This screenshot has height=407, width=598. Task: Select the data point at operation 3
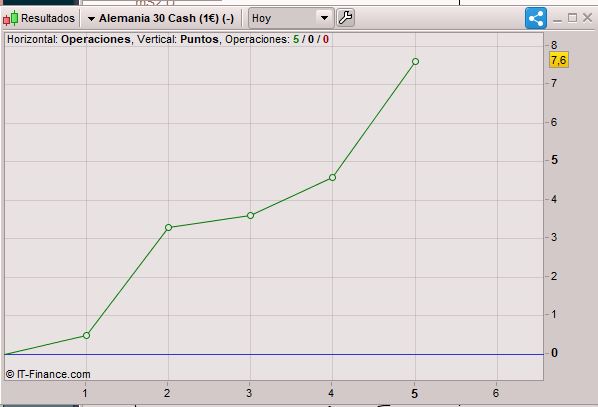tap(251, 216)
